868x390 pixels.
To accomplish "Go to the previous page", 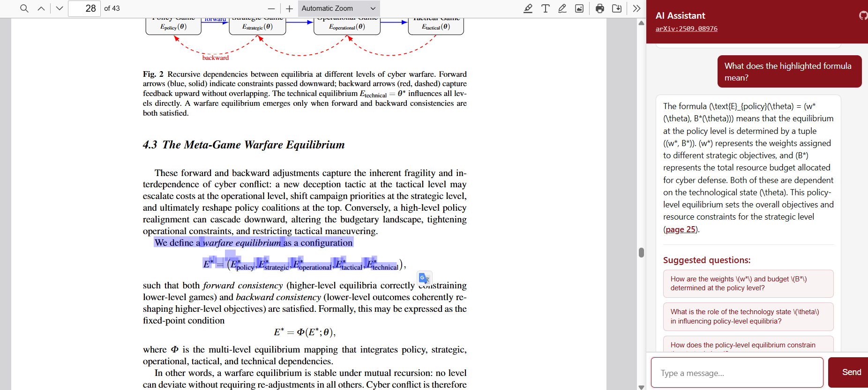I will (41, 8).
